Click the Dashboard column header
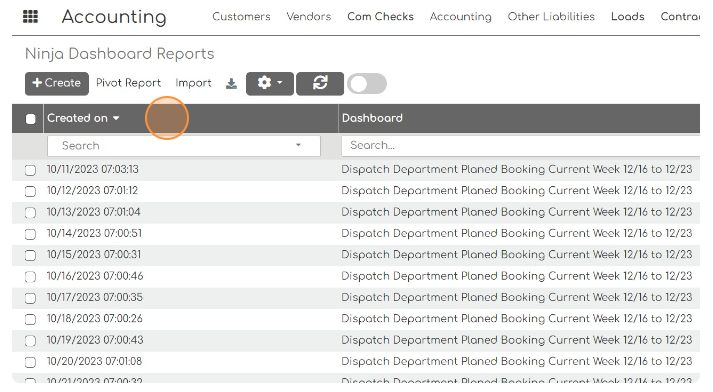The height and width of the screenshot is (392, 713). (372, 118)
